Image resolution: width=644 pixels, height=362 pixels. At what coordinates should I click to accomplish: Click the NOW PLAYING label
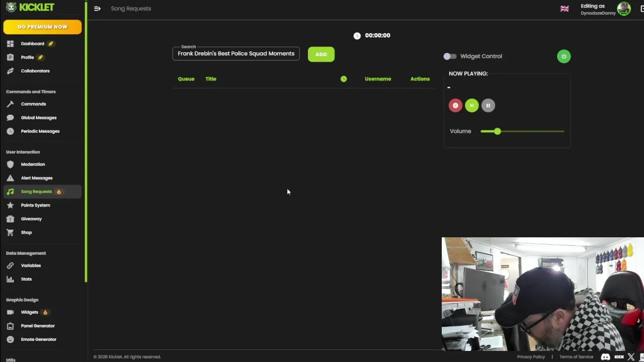(x=468, y=73)
